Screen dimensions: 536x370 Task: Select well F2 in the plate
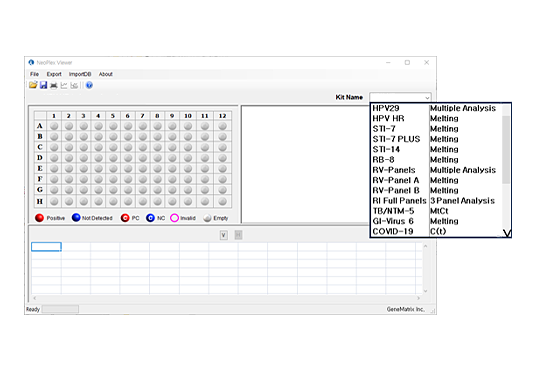pyautogui.click(x=69, y=179)
